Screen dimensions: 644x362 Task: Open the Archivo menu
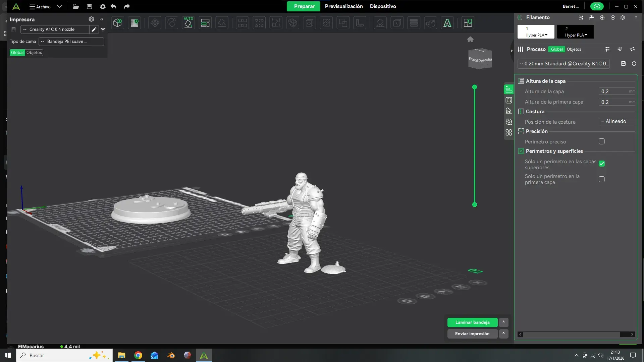click(40, 6)
